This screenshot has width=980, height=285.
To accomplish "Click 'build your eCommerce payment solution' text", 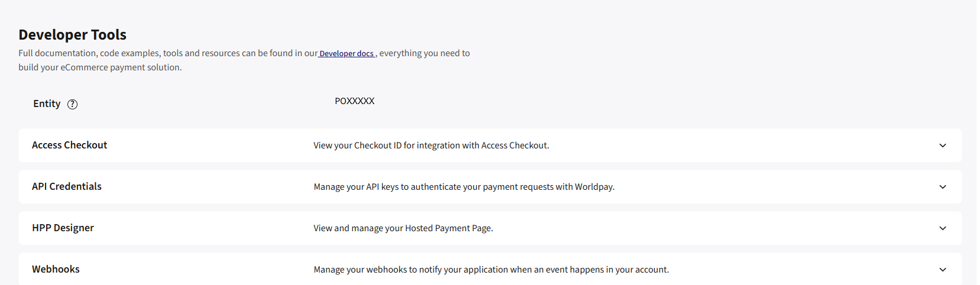I will coord(100,67).
